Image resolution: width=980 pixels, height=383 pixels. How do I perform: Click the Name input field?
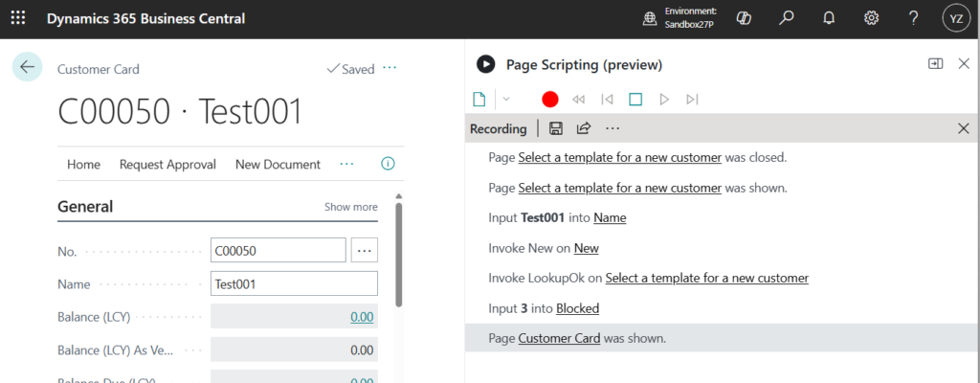pyautogui.click(x=294, y=283)
